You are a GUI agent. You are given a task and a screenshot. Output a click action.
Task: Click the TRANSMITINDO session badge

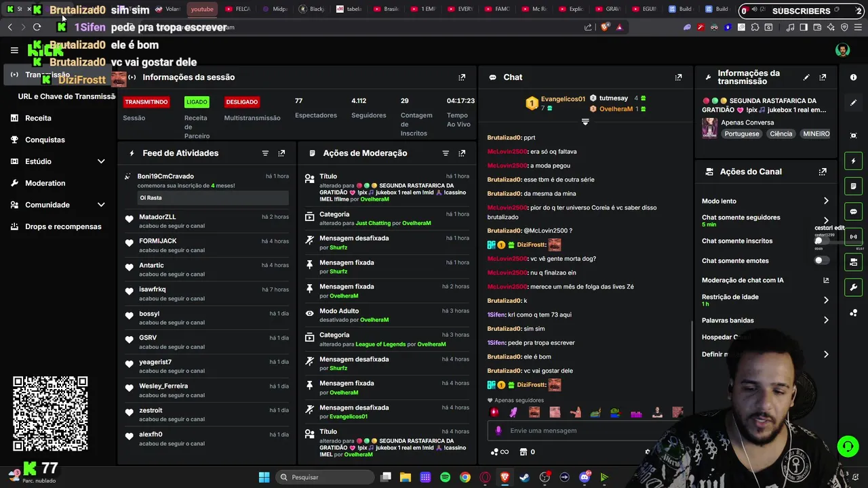point(146,102)
